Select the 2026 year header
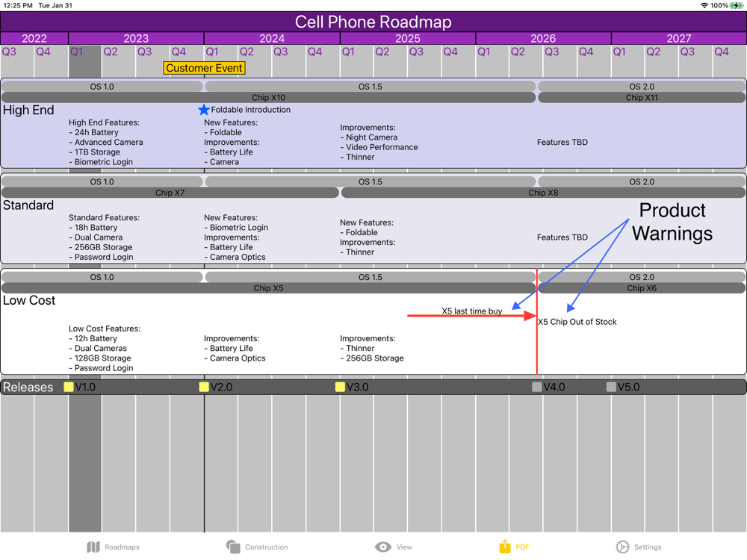747x560 pixels. [x=543, y=38]
